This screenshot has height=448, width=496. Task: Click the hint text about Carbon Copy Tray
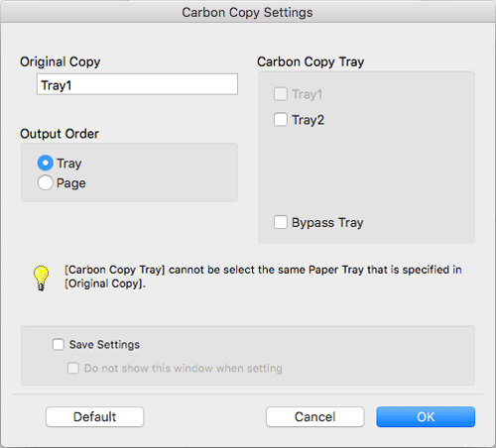click(x=263, y=277)
